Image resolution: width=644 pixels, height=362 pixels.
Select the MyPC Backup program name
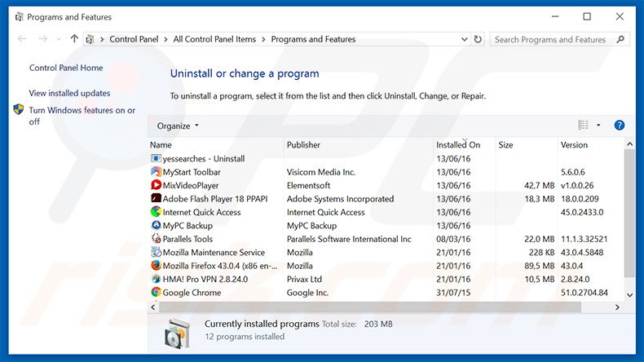(187, 226)
